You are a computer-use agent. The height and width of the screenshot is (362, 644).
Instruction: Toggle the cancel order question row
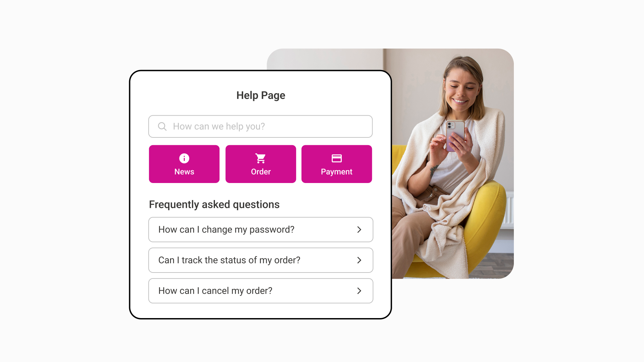[261, 290]
